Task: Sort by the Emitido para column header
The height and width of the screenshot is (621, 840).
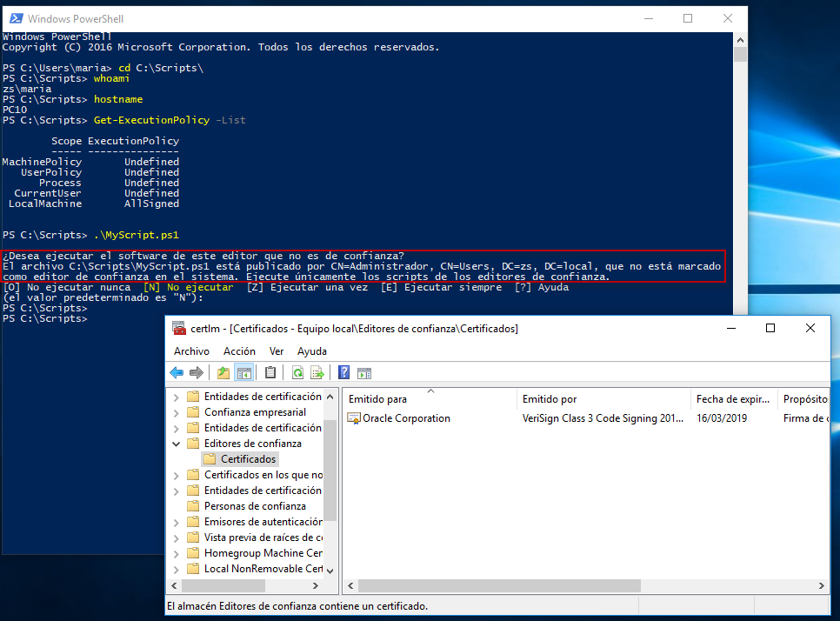Action: point(430,398)
